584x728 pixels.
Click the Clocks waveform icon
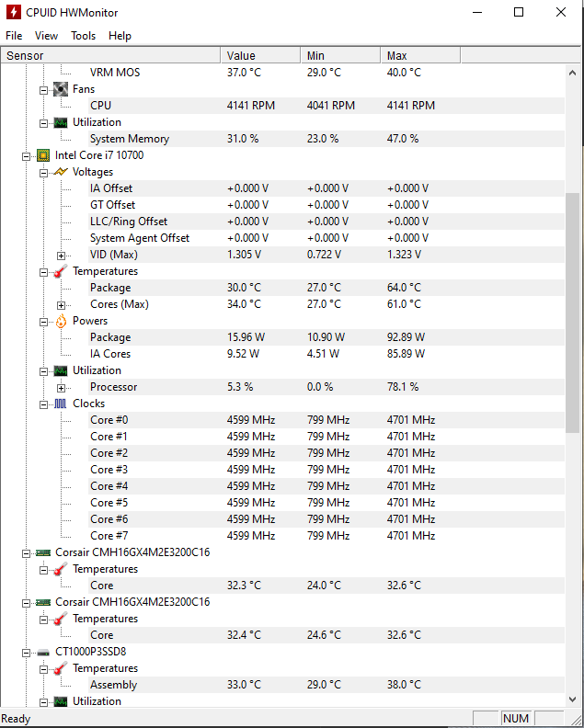(x=60, y=404)
